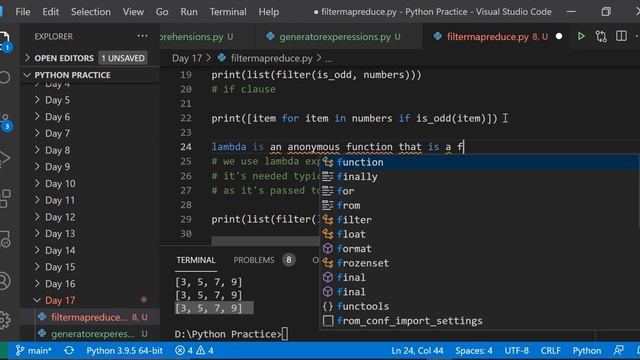
Task: Open Explorer more actions ellipsis
Action: [x=142, y=36]
